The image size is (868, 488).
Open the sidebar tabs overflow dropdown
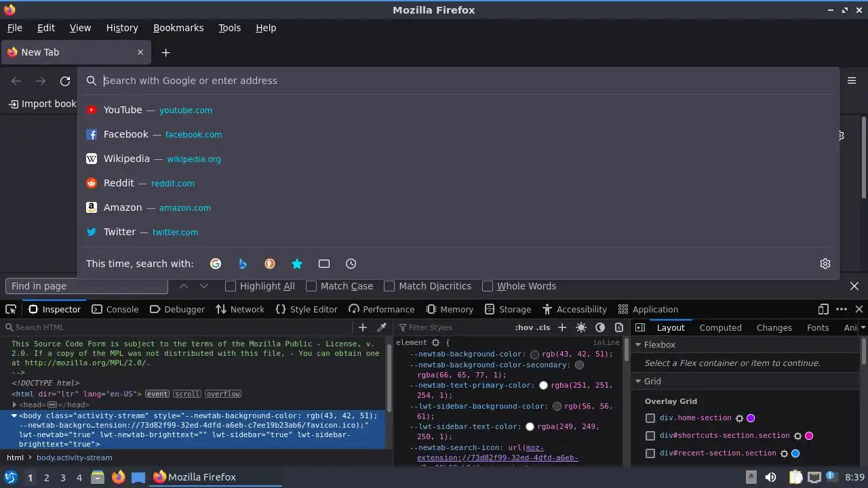coord(863,327)
